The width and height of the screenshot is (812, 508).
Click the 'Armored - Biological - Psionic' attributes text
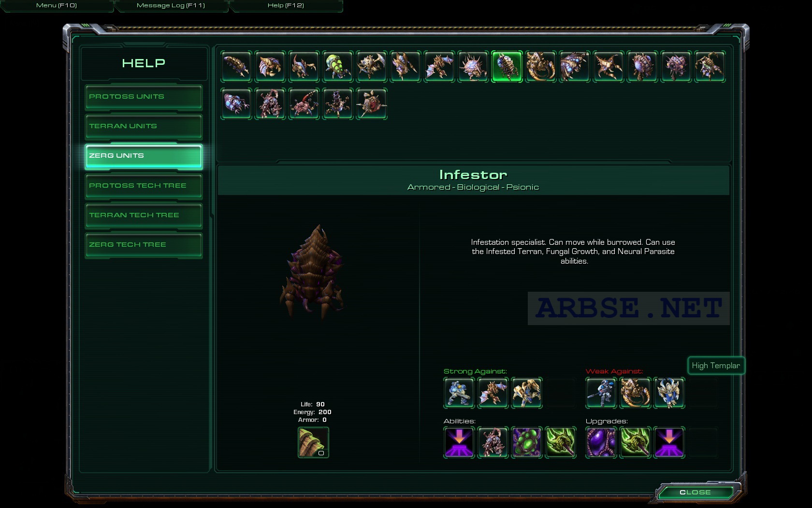[473, 187]
